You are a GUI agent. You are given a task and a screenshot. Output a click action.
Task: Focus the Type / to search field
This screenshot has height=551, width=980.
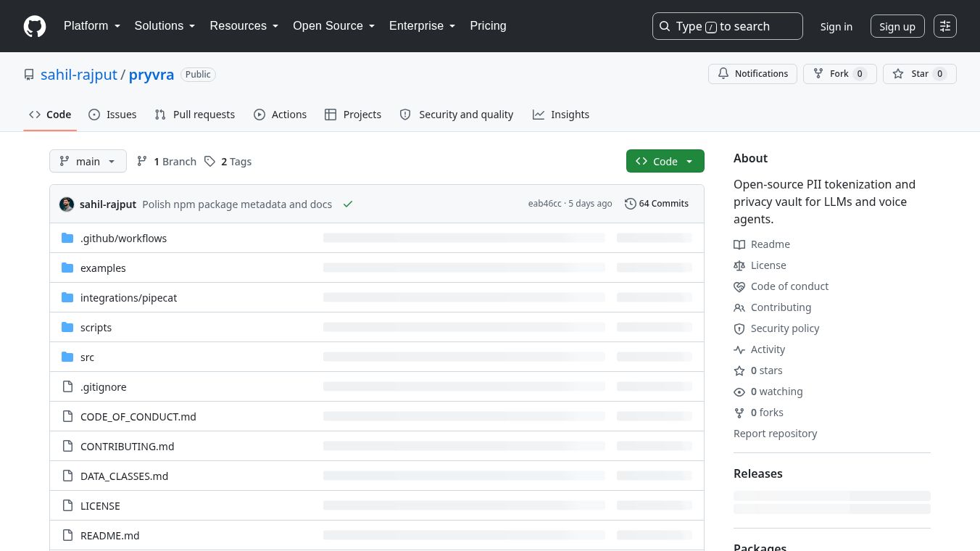[x=728, y=26]
